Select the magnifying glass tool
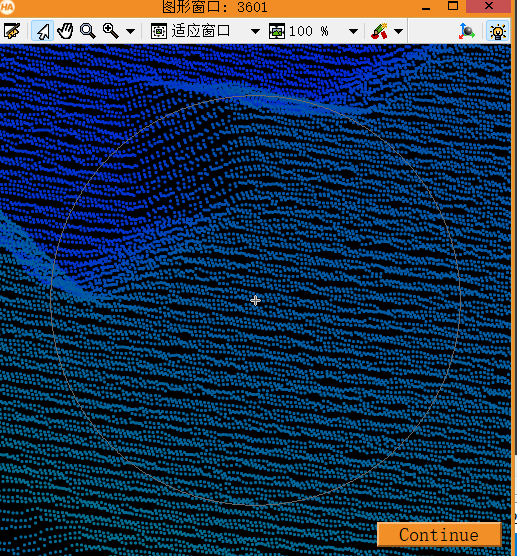This screenshot has height=556, width=517. (88, 31)
